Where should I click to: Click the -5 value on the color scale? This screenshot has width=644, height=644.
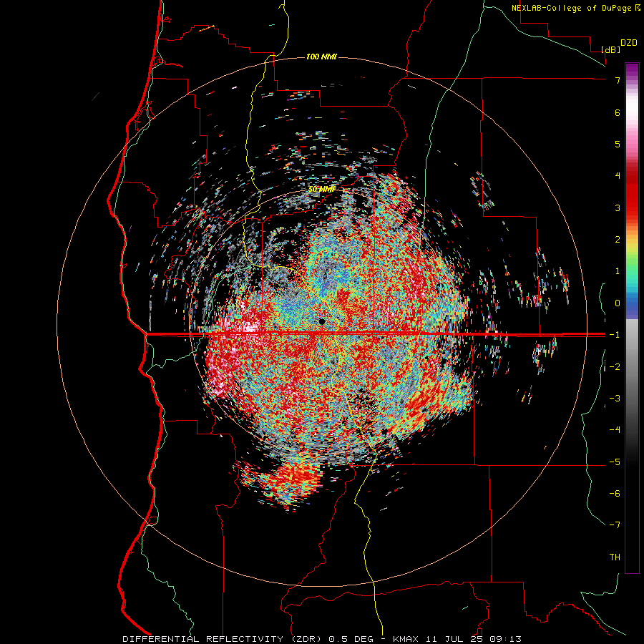(x=615, y=462)
